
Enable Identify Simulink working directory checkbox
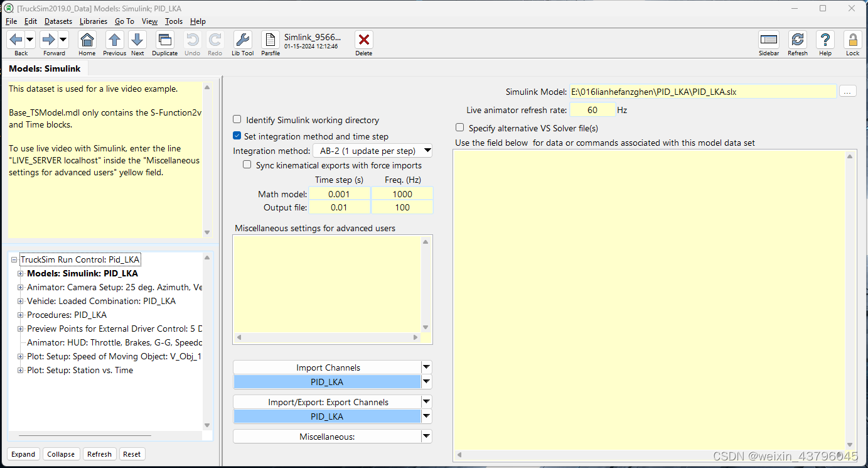(x=237, y=119)
